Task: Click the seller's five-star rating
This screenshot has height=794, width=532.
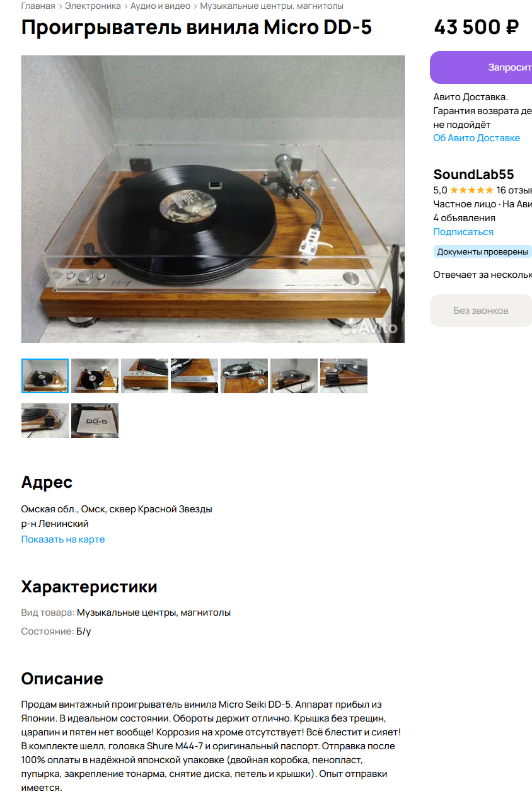Action: [x=471, y=190]
